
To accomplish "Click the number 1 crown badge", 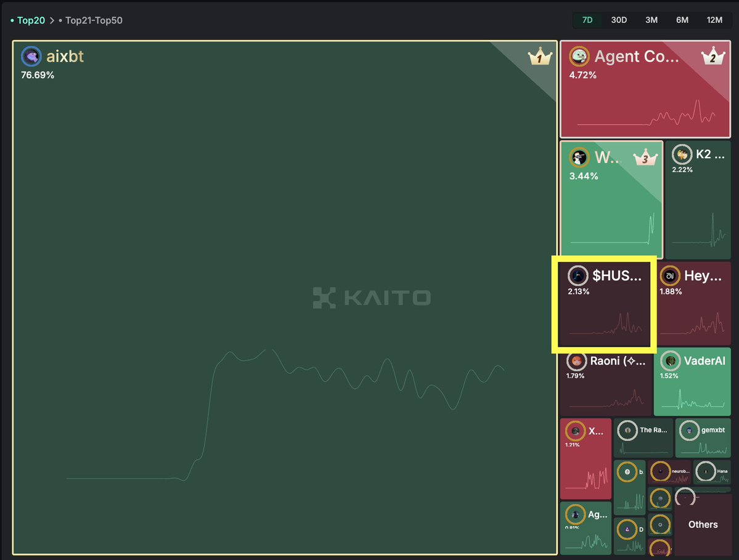I will click(540, 57).
